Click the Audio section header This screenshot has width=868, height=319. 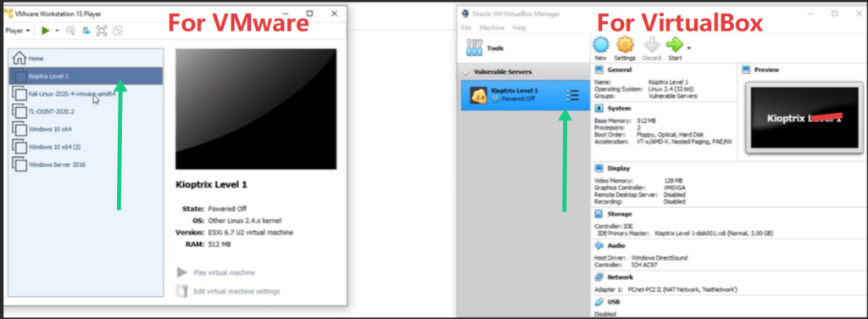[615, 245]
